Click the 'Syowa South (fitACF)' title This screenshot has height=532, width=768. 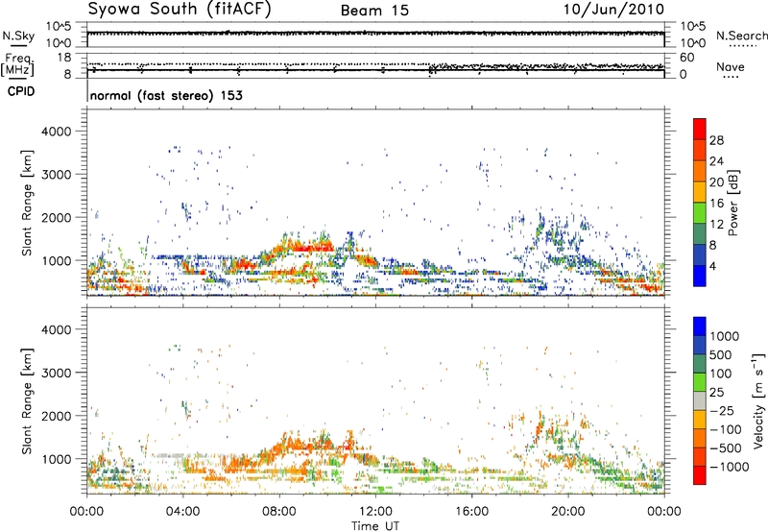point(180,9)
